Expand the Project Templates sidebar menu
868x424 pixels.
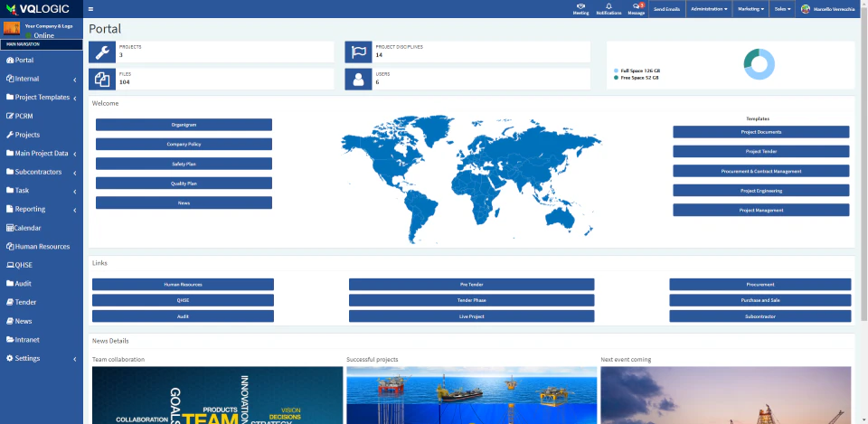(42, 97)
